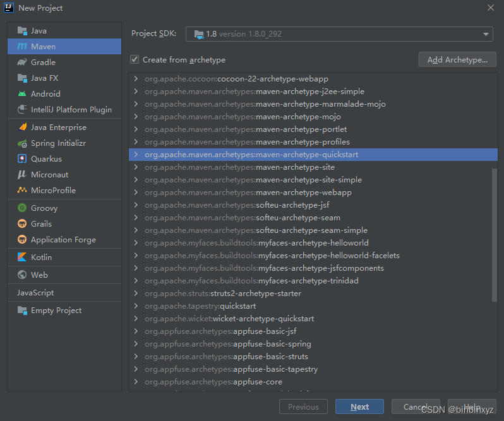504x421 pixels.
Task: Click the IntelliJ Platform Plugin icon
Action: coord(22,109)
